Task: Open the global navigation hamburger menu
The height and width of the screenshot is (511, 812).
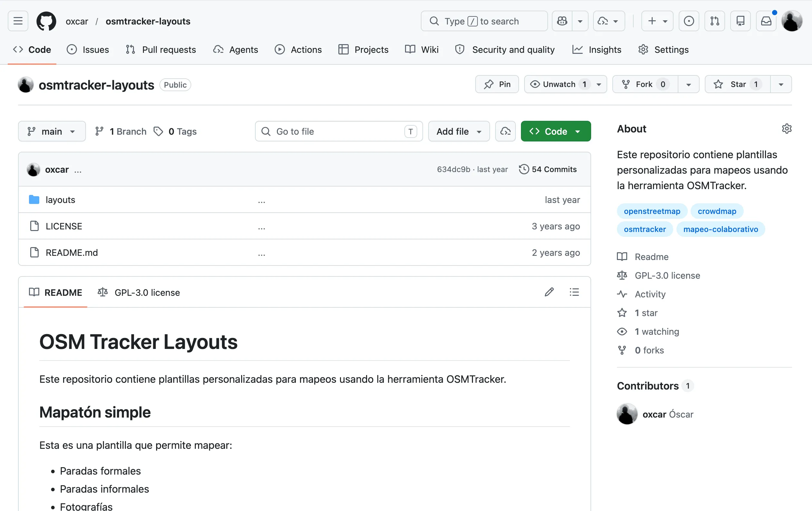Action: [18, 21]
